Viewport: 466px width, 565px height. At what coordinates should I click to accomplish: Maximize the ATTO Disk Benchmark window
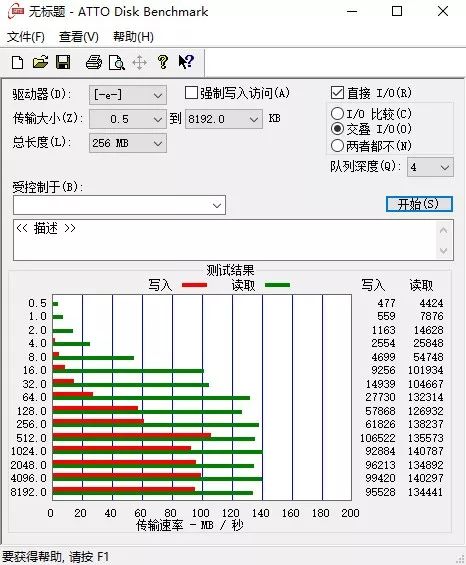tap(397, 11)
